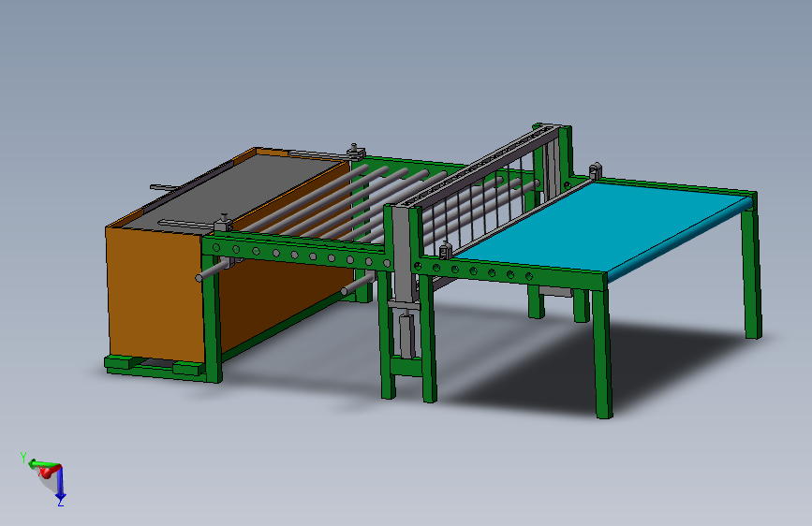Select the grey rod protruding left of front rail
This screenshot has width=812, height=526.
pyautogui.click(x=213, y=271)
